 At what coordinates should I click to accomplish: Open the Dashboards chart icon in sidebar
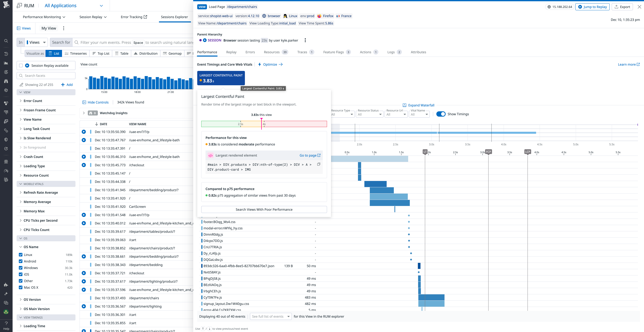[x=6, y=63]
